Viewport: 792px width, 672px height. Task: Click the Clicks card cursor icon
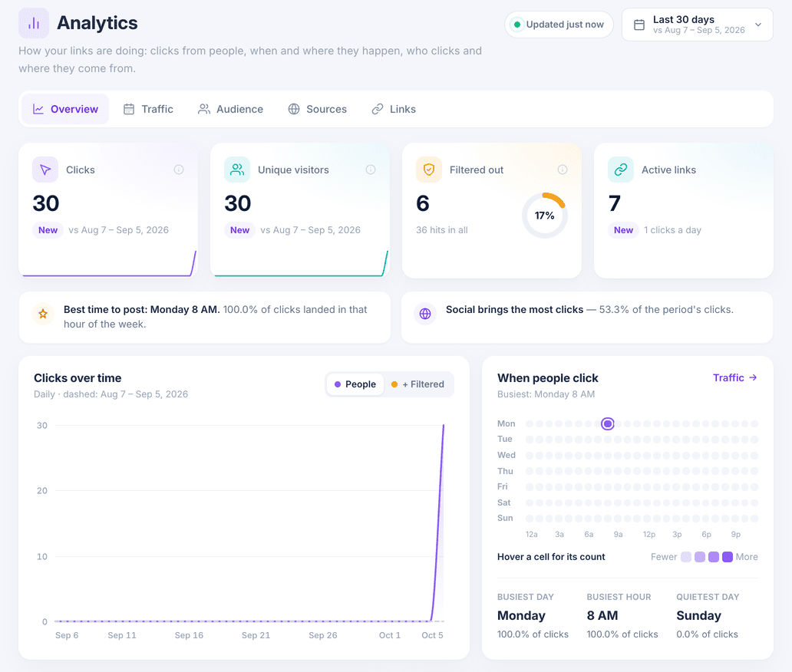45,170
